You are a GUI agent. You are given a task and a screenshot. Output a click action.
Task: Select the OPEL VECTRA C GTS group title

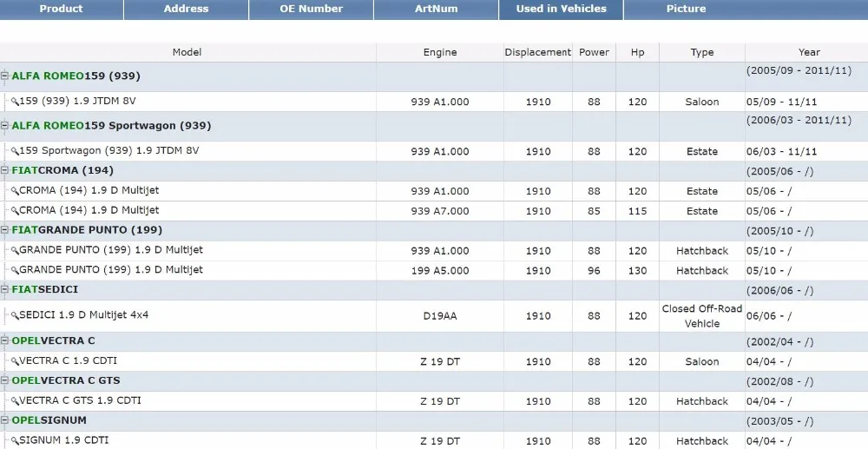point(66,380)
